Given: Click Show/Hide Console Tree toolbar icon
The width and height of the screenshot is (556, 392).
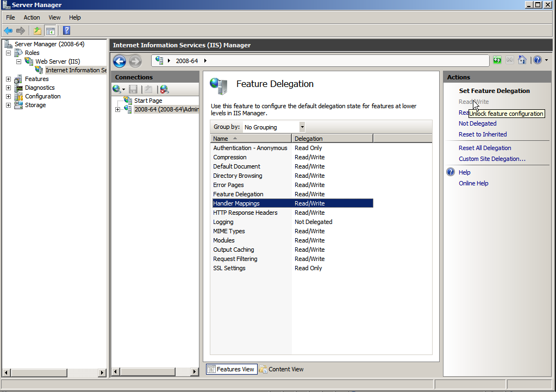Looking at the screenshot, I should (51, 30).
